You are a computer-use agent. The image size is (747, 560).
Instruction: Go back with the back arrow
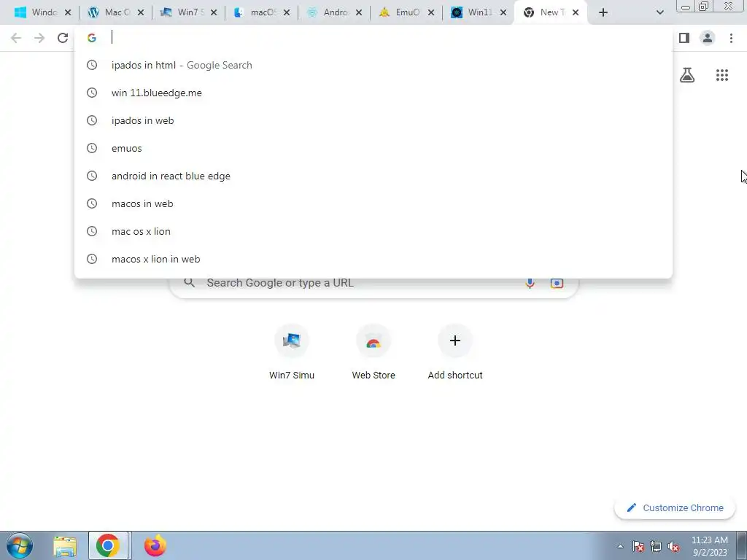(16, 38)
